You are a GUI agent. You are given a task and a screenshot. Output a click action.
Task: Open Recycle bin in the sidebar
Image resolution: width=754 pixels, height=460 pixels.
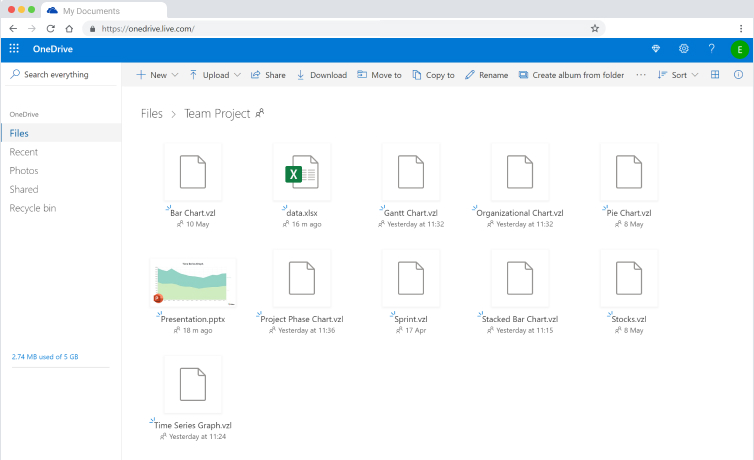[33, 208]
